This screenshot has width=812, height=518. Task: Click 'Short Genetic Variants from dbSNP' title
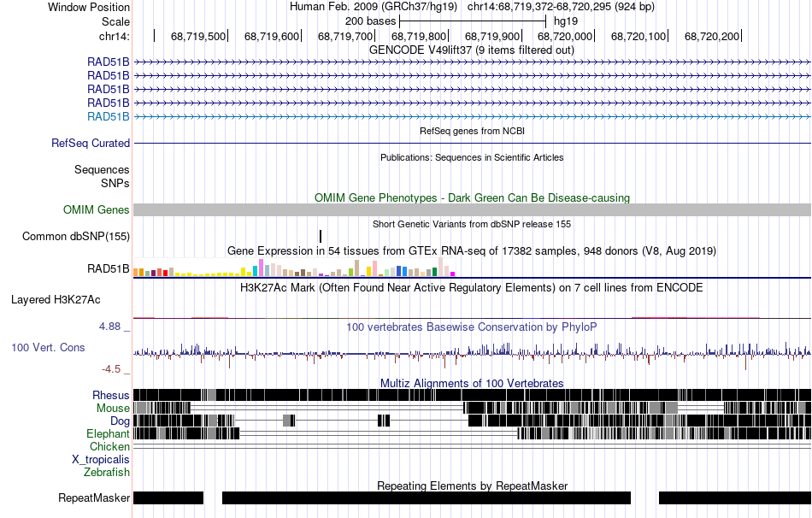click(472, 224)
